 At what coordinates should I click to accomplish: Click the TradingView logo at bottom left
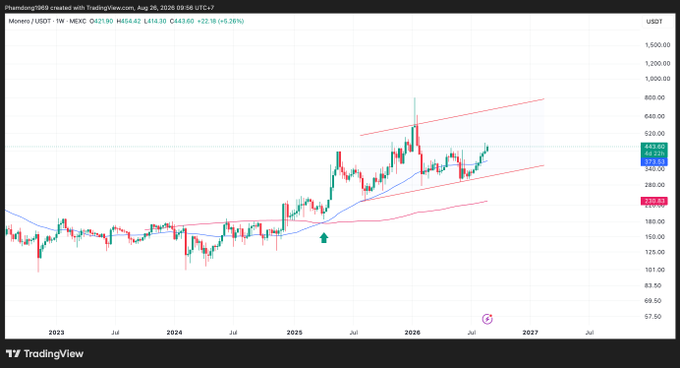[x=45, y=354]
